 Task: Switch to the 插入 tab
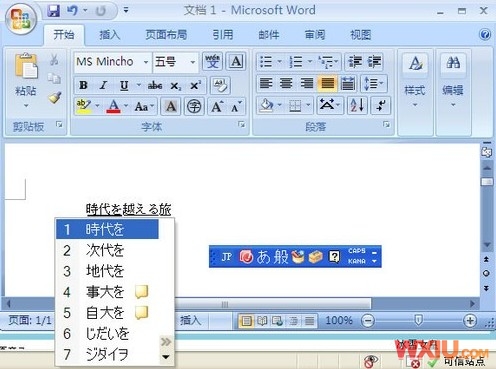tap(110, 35)
